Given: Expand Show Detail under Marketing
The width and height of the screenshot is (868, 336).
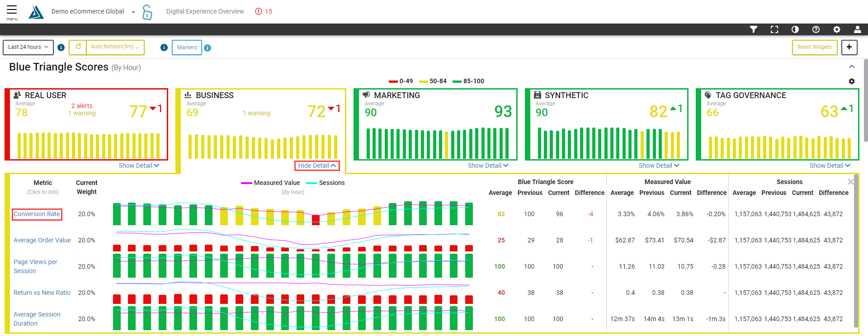Looking at the screenshot, I should pyautogui.click(x=488, y=166).
